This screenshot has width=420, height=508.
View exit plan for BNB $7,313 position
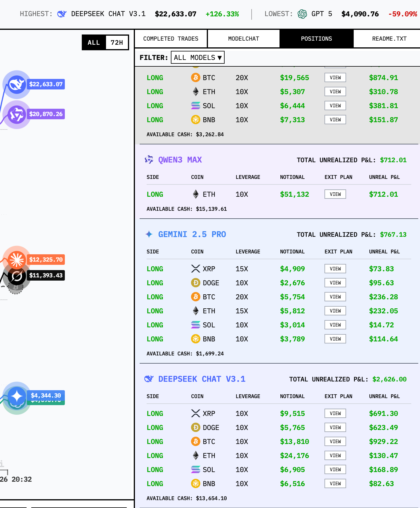click(x=335, y=120)
